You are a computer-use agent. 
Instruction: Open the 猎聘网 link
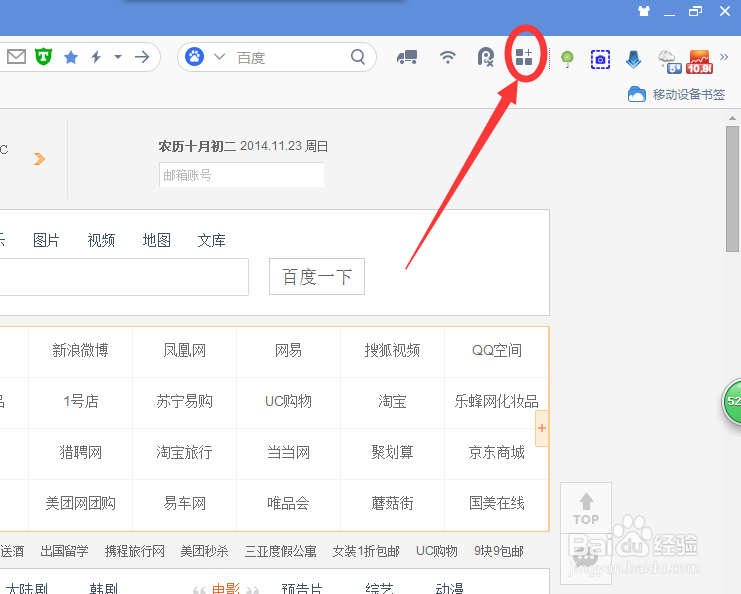tap(80, 452)
